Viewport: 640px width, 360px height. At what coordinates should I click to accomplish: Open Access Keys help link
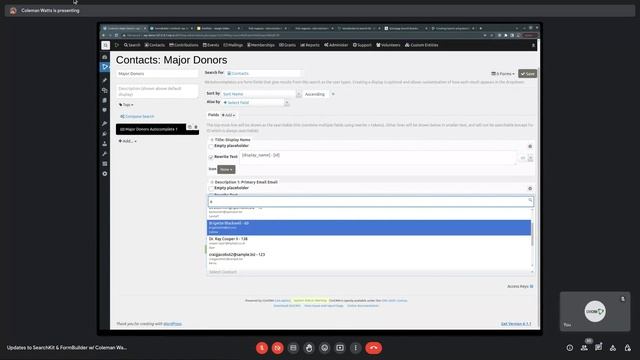pos(520,287)
